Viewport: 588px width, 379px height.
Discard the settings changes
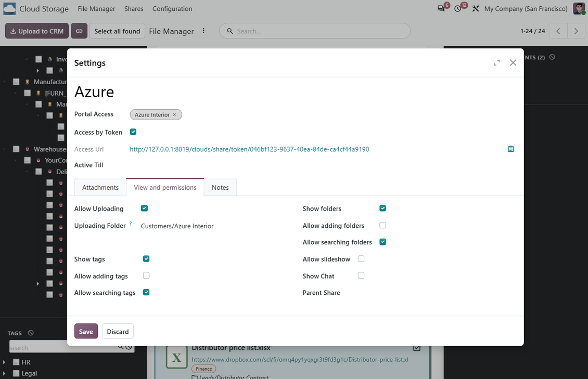118,332
